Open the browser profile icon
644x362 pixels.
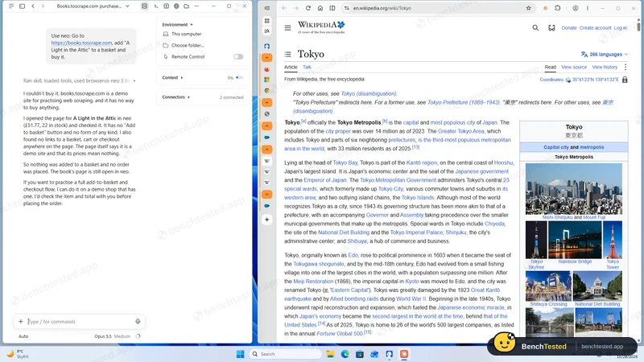[x=576, y=8]
